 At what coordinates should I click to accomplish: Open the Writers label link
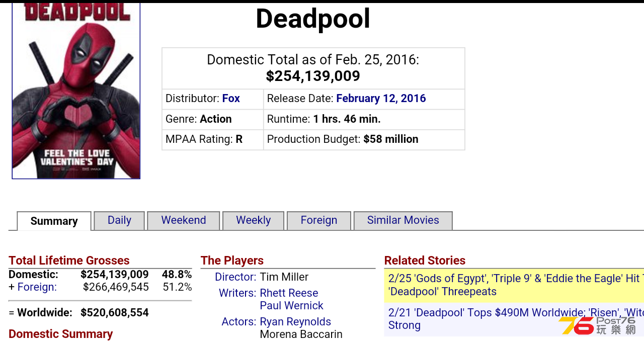pyautogui.click(x=237, y=293)
